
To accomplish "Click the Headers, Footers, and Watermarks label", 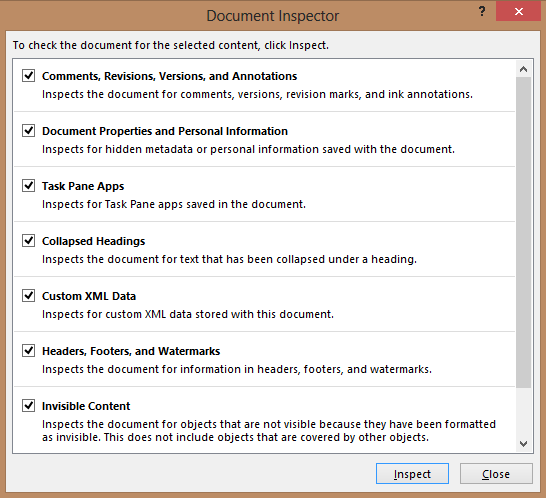I will tap(131, 351).
